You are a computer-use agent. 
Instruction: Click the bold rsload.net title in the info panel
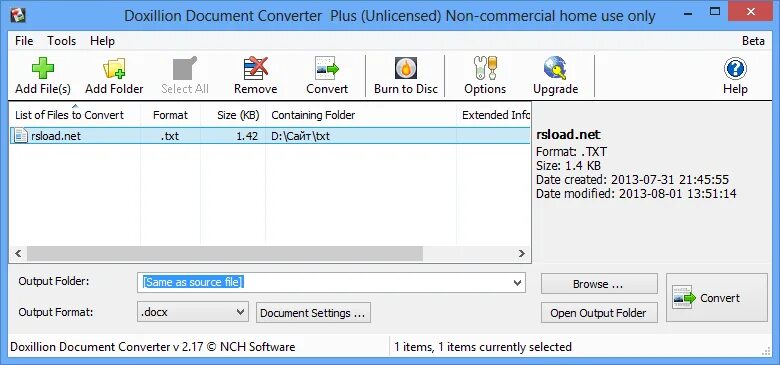tap(568, 135)
